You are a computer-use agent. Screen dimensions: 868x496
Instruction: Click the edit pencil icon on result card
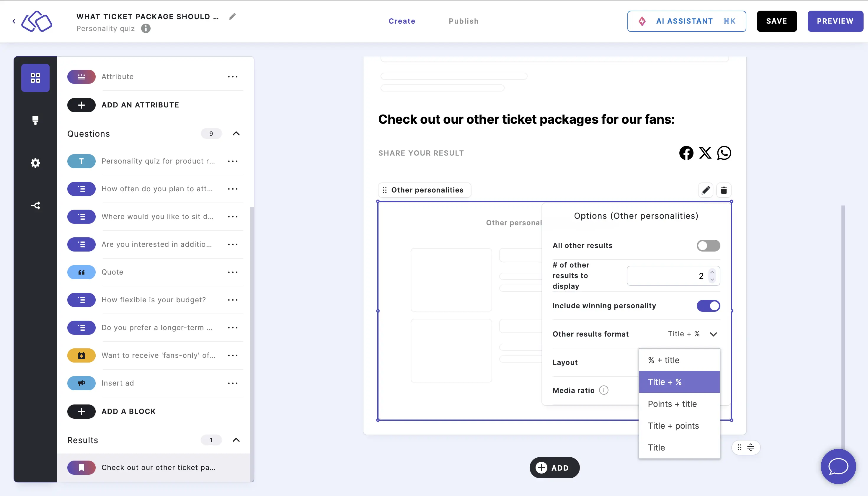[705, 190]
